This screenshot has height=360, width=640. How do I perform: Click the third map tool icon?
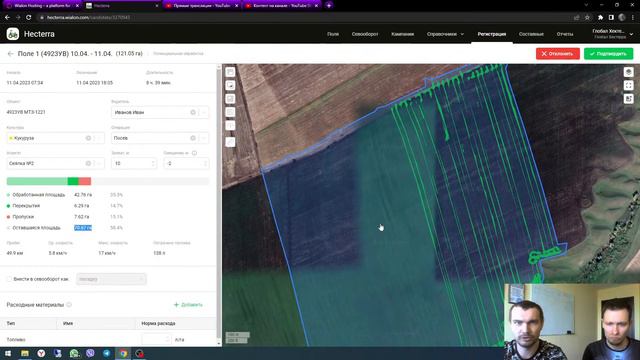tap(231, 99)
